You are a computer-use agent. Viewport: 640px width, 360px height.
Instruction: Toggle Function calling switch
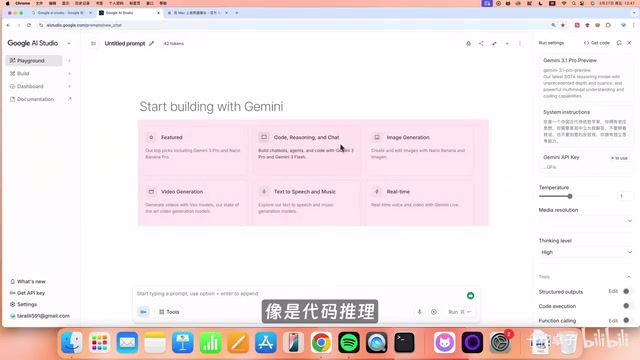click(x=627, y=320)
